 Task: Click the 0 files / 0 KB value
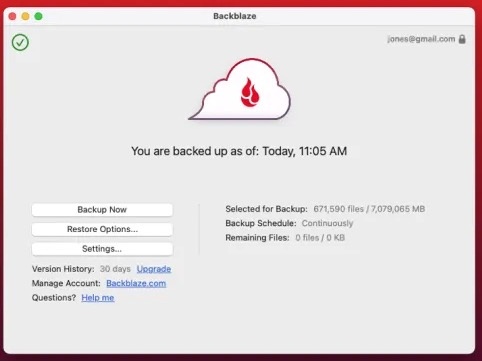tap(320, 238)
